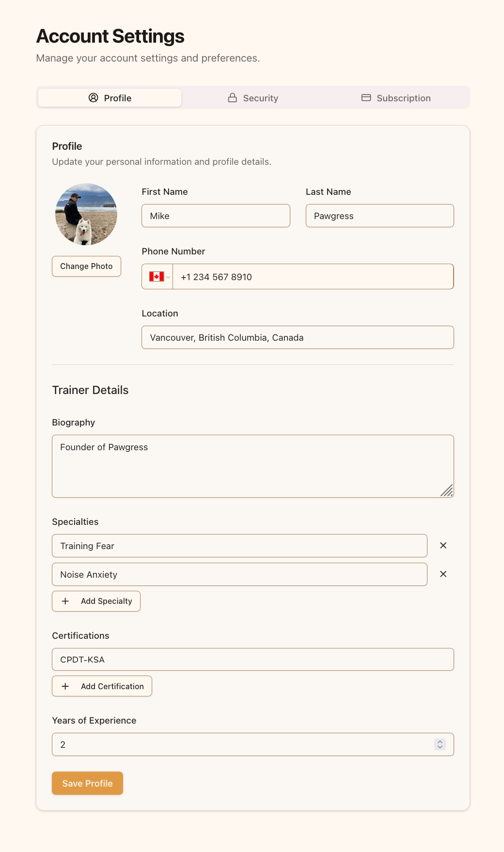Click the profile avatar photo
The image size is (504, 852).
pyautogui.click(x=86, y=214)
